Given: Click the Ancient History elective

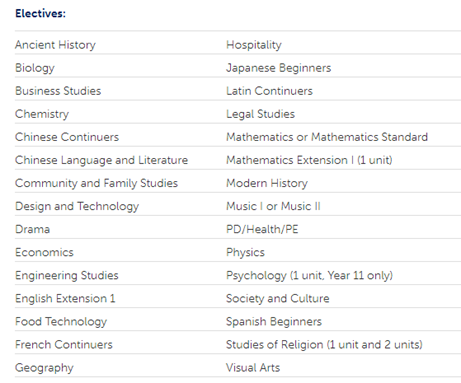Looking at the screenshot, I should (55, 45).
